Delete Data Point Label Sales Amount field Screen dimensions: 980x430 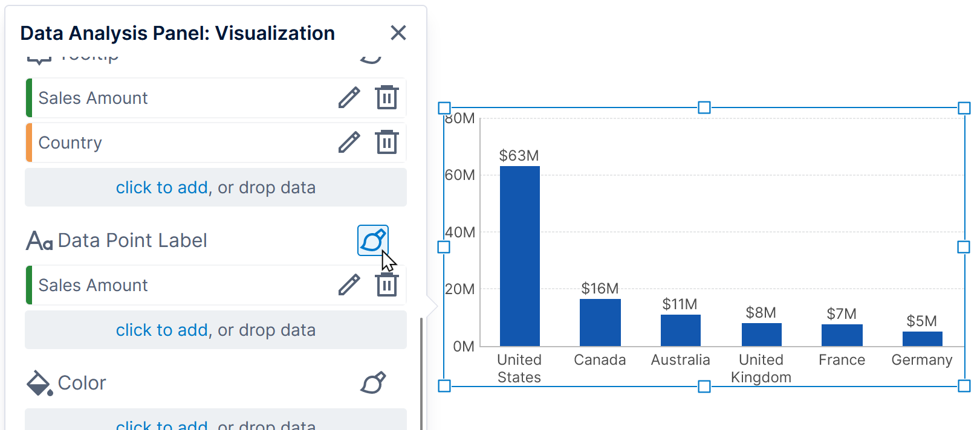(x=386, y=285)
